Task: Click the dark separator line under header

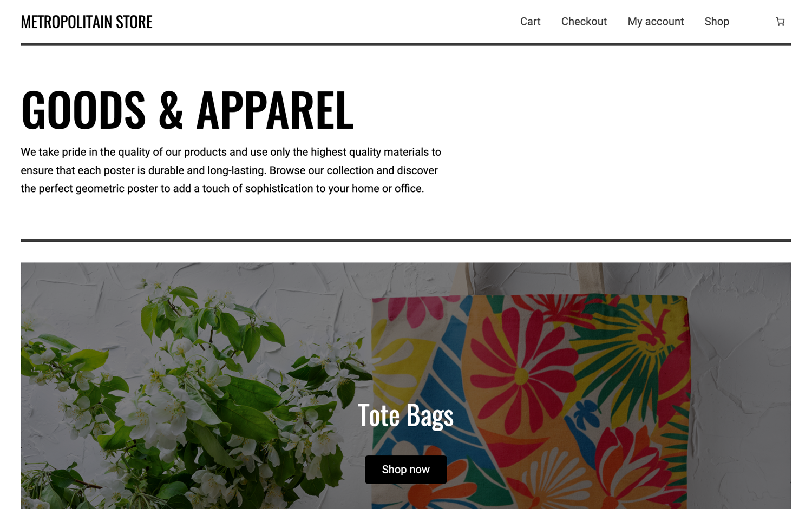Action: click(x=405, y=44)
